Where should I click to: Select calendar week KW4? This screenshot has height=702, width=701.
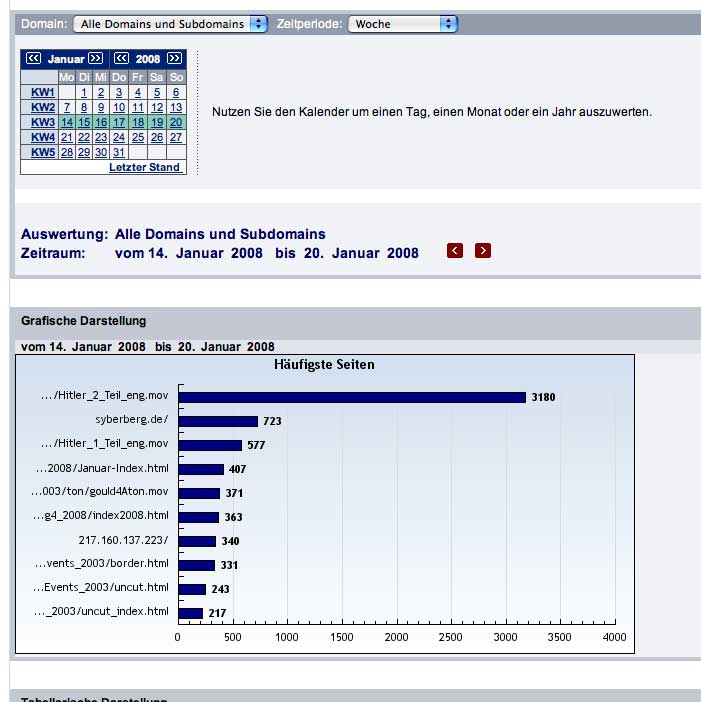pyautogui.click(x=42, y=137)
